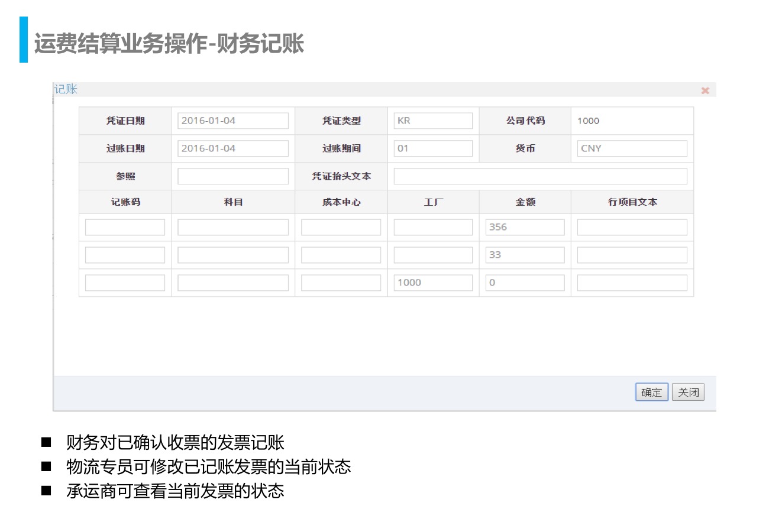769x532 pixels.
Task: Select the 凭证类型 field showing KR
Action: (433, 121)
